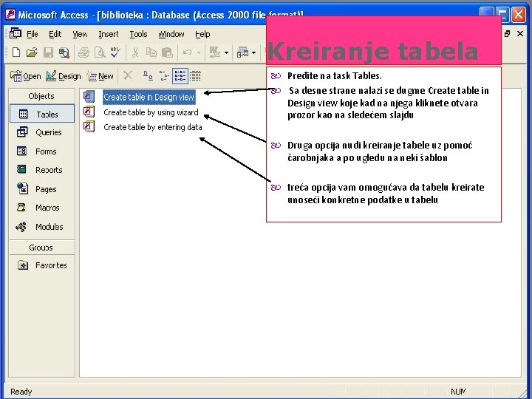Click the Design button
Viewport: 532px width, 399px height.
pos(63,76)
